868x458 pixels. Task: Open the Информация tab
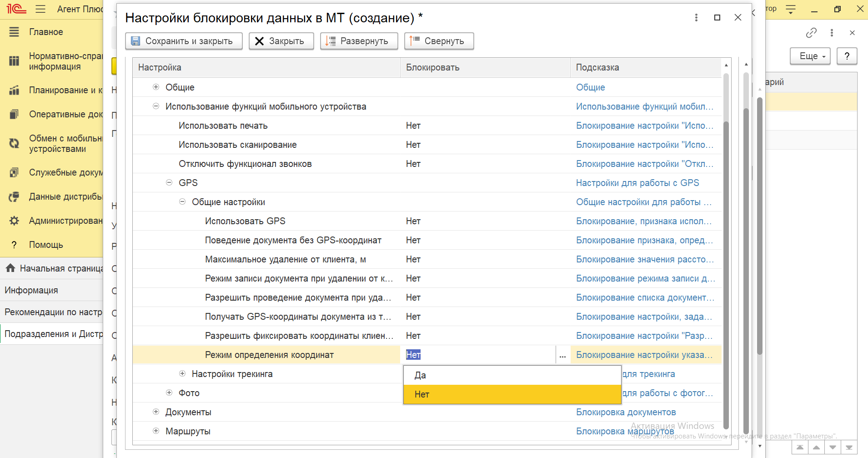pos(52,290)
